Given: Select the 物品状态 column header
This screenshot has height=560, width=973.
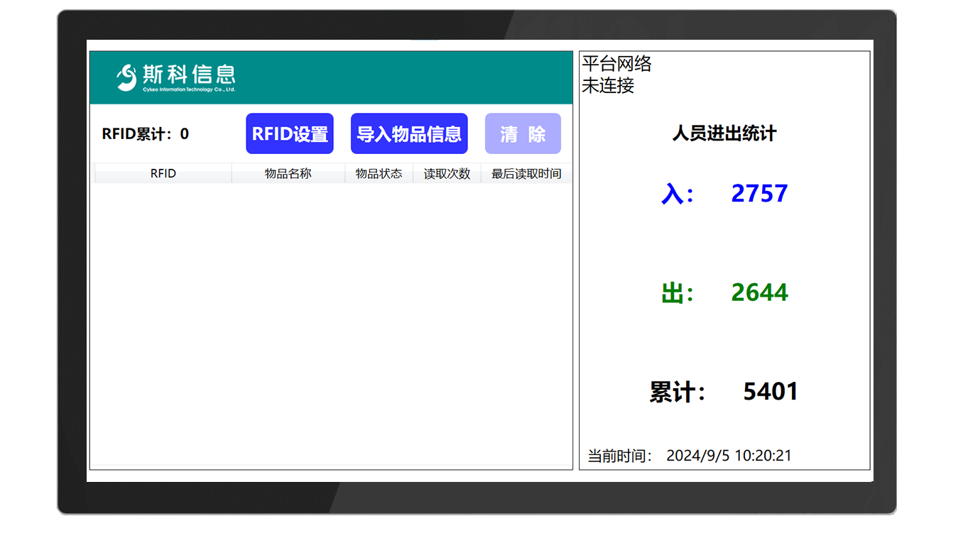Looking at the screenshot, I should (379, 172).
